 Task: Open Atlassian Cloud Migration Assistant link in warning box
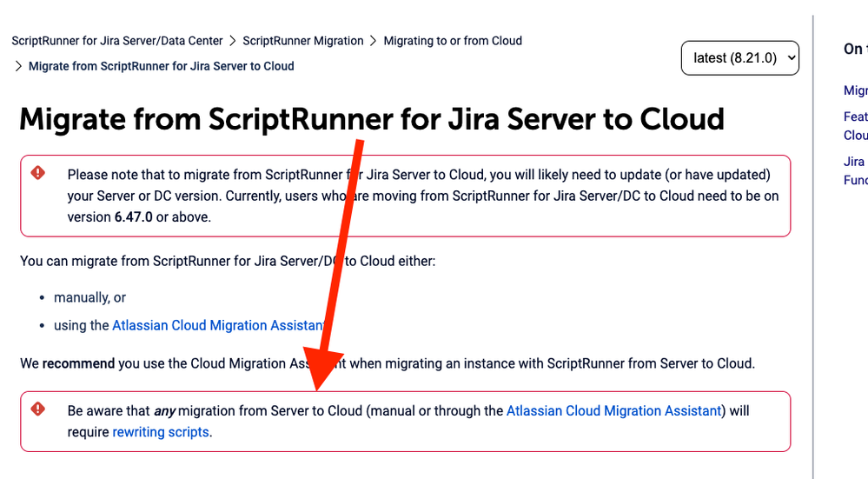tap(614, 411)
